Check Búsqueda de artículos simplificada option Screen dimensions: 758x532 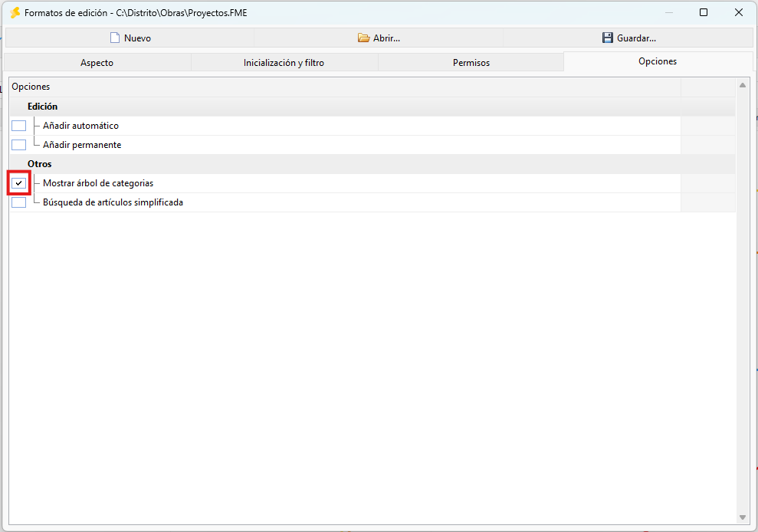[x=19, y=202]
